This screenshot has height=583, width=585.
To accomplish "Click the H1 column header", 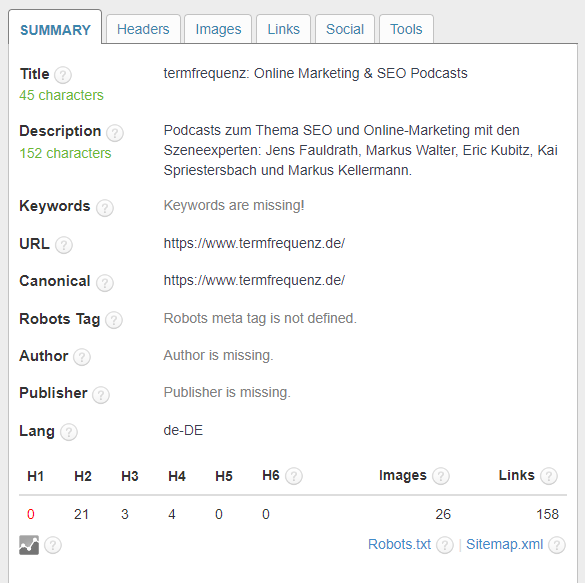I will (x=35, y=476).
